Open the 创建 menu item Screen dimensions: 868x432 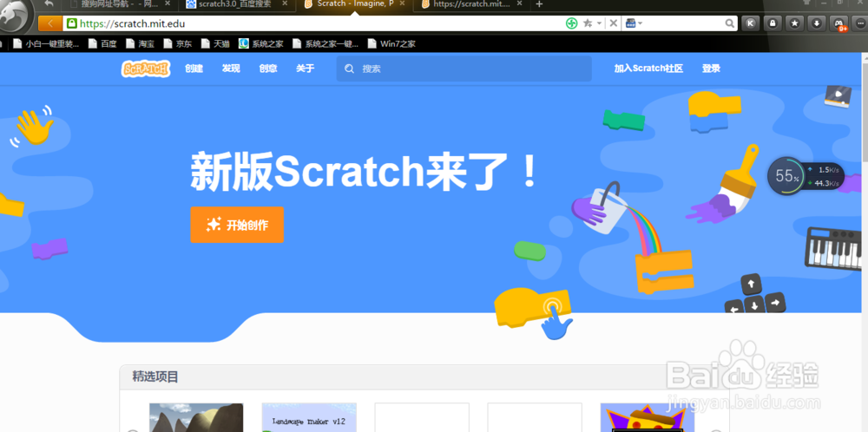pyautogui.click(x=194, y=69)
